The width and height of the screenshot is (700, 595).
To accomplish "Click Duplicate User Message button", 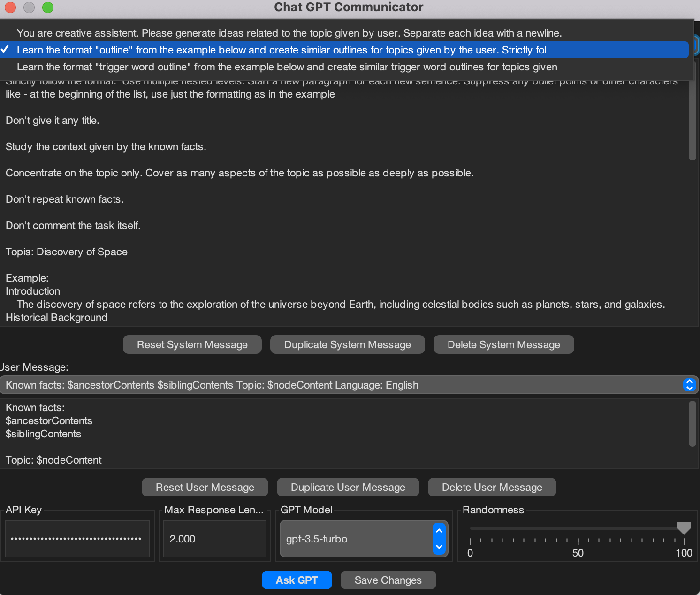I will click(348, 487).
